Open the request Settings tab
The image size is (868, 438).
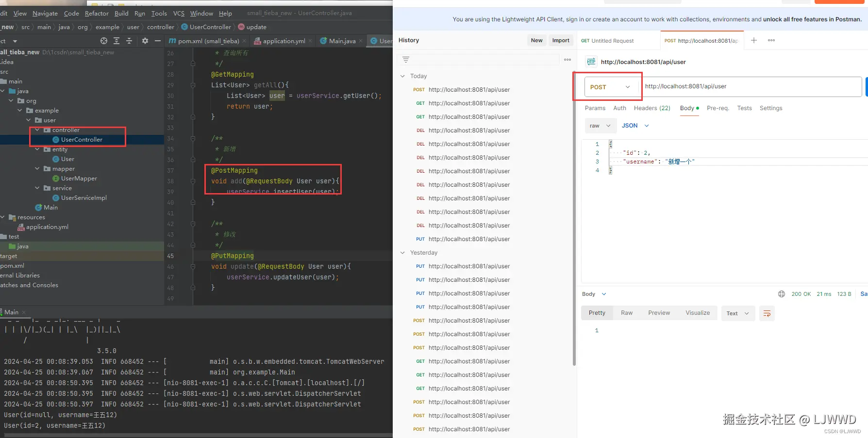[771, 108]
